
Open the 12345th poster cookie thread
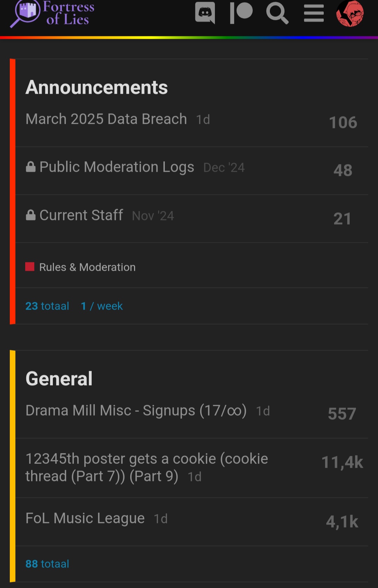tap(147, 467)
